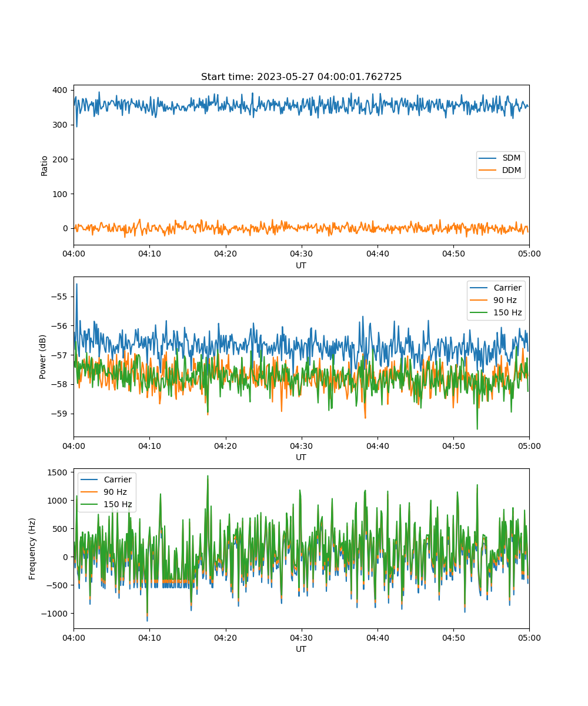Click the 'Start time: 2023-05-27 04:00:01.762725' title

[301, 77]
